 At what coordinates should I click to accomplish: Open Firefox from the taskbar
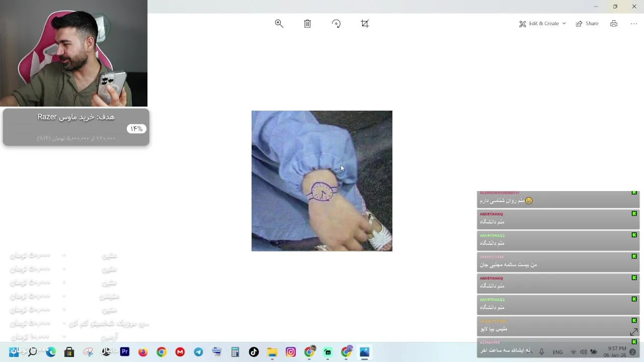tap(143, 352)
